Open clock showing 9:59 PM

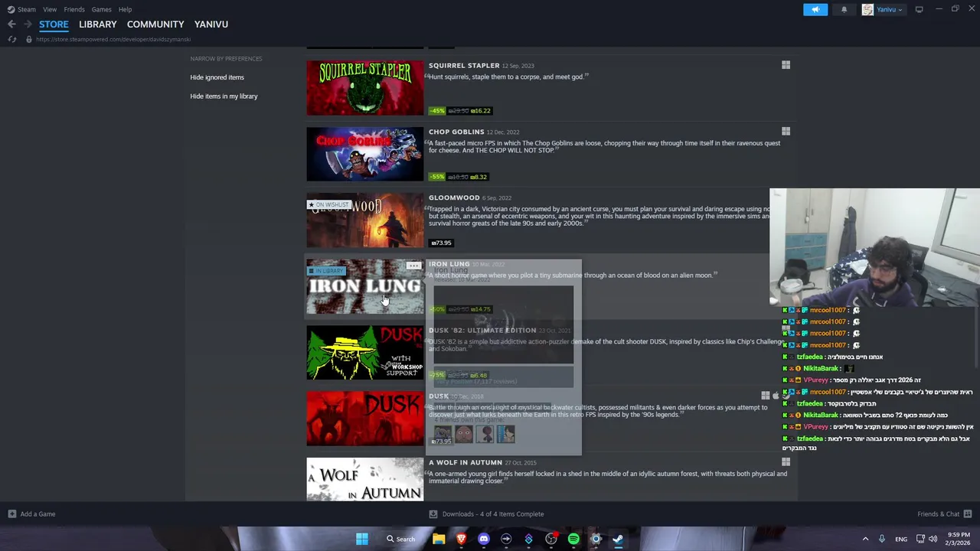click(x=959, y=539)
